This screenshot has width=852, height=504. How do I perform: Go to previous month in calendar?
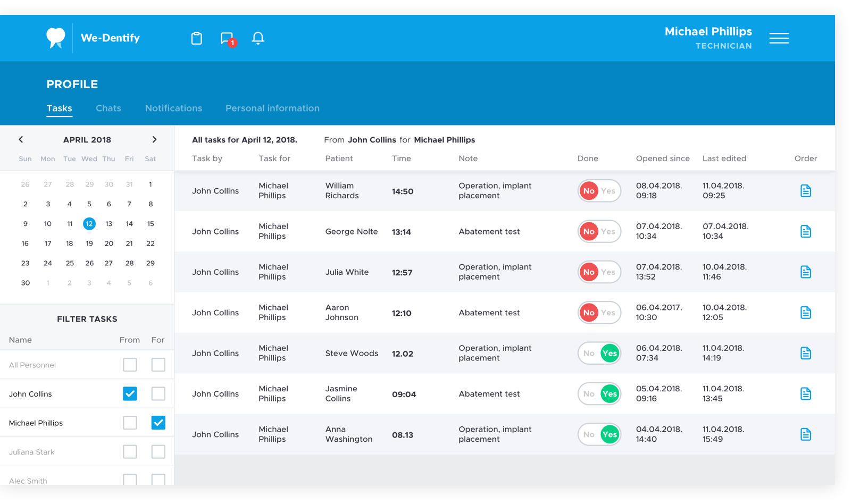pyautogui.click(x=21, y=140)
